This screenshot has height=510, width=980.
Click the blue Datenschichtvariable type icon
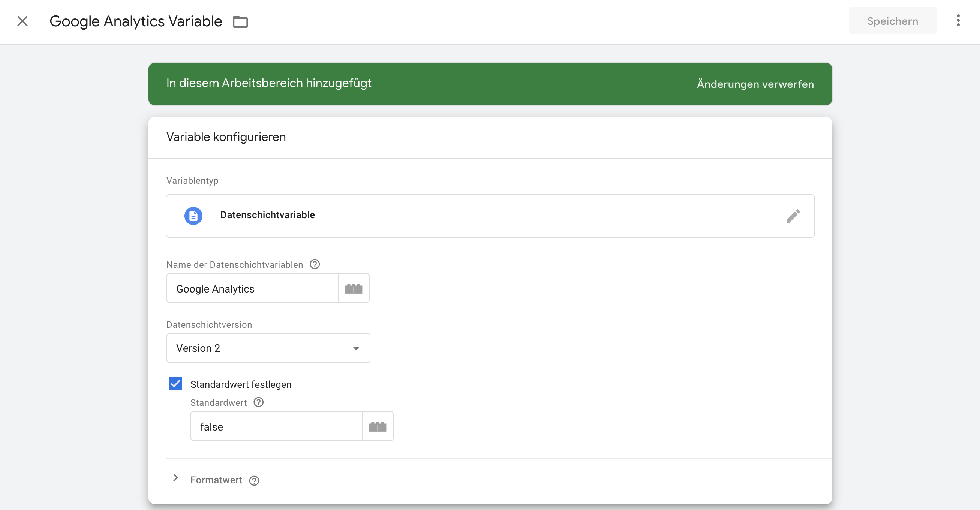(193, 216)
